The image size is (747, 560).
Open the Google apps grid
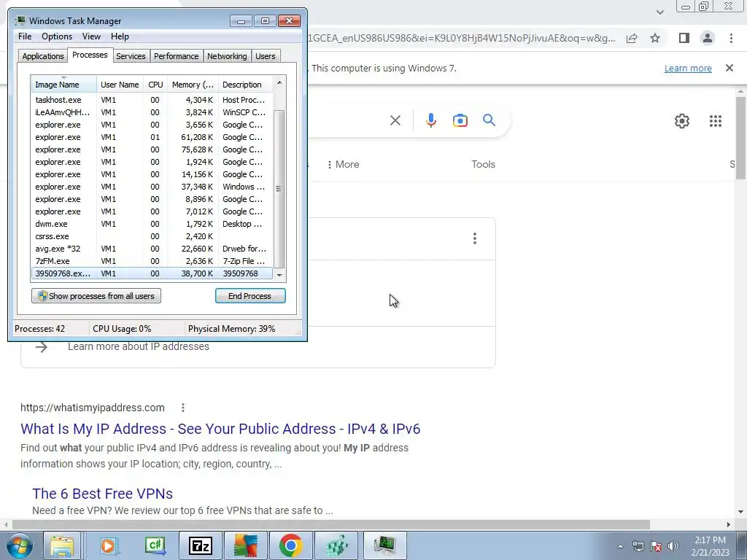tap(716, 121)
